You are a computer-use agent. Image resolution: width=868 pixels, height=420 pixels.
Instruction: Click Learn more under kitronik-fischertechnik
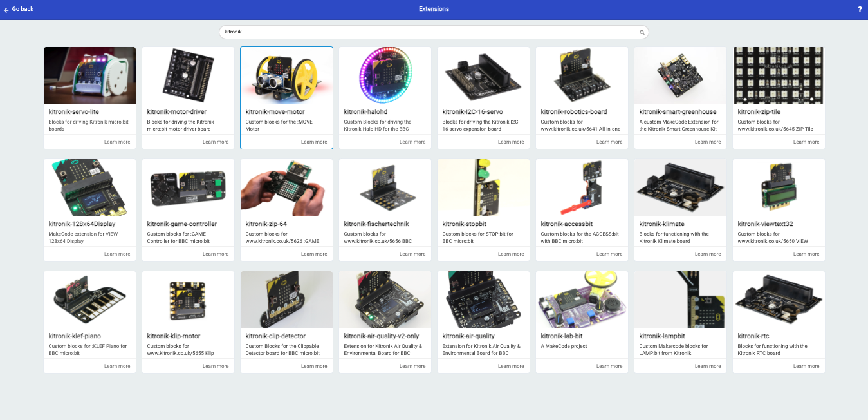(412, 254)
